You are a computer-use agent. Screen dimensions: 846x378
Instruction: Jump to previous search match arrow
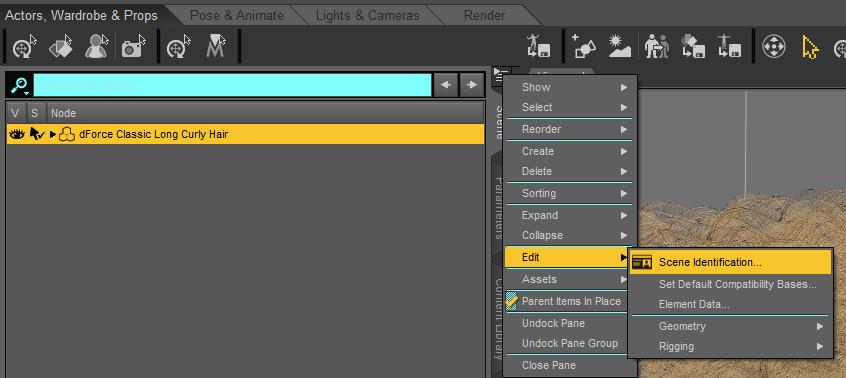[x=446, y=85]
